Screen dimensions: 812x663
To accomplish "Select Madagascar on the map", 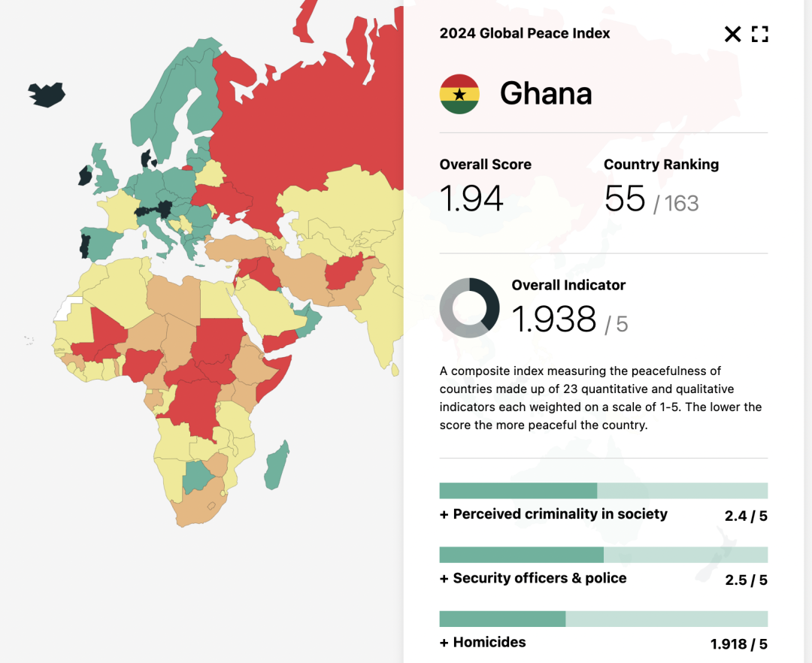I will pyautogui.click(x=276, y=466).
